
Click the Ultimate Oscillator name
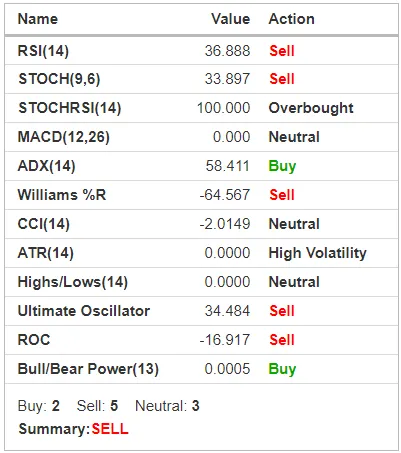(84, 311)
